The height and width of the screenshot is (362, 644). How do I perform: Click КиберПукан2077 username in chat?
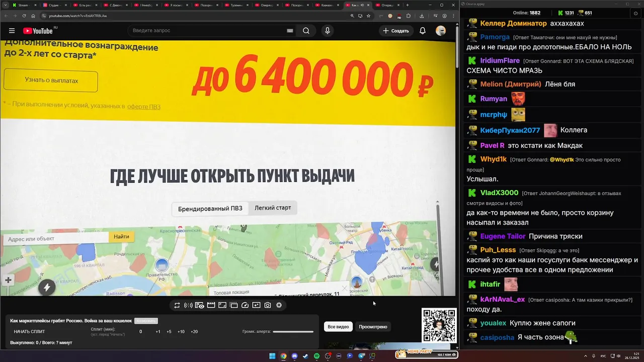point(510,130)
